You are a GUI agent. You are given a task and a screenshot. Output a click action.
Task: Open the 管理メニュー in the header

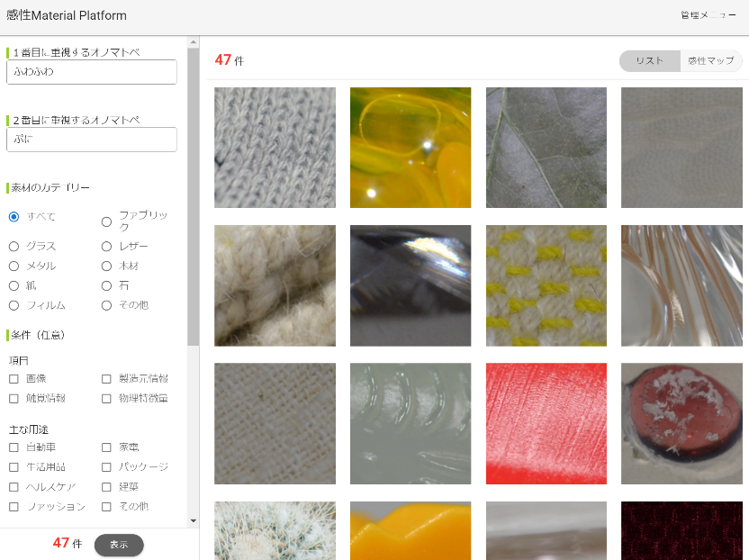tap(708, 15)
